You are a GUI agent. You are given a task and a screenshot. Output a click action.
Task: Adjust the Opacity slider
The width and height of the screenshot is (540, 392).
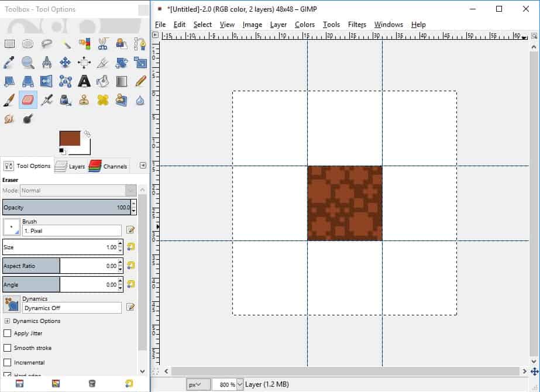click(67, 207)
